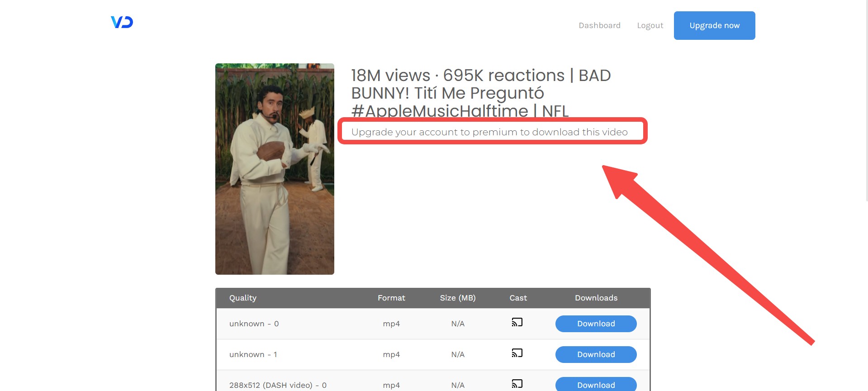Cast the 'unknown - 0' quality video

click(517, 322)
